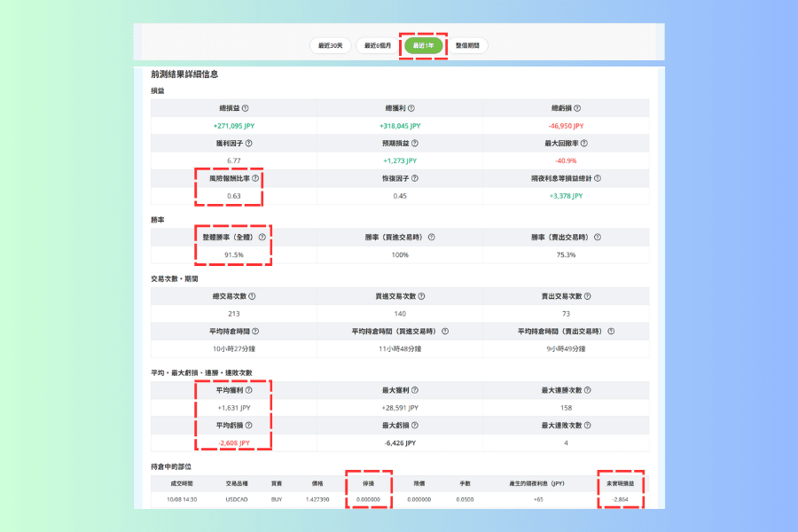Viewport: 798px width, 532px height.
Task: Select the 6.77 profit factor value
Action: (x=234, y=160)
